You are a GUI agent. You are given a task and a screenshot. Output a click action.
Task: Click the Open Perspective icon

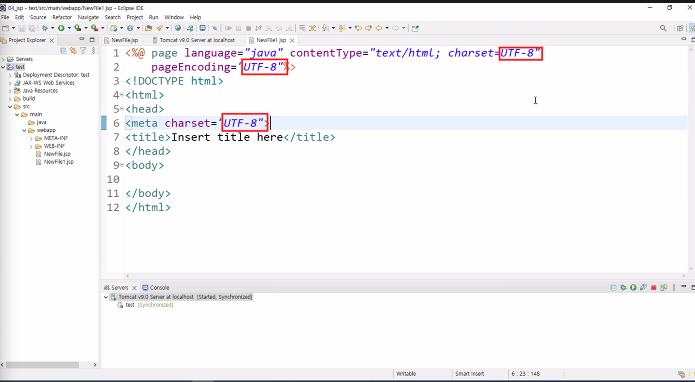(680, 28)
